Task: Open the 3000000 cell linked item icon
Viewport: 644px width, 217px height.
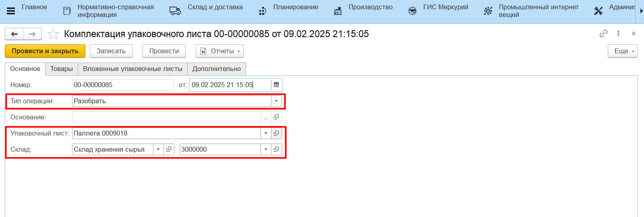Action: (276, 149)
